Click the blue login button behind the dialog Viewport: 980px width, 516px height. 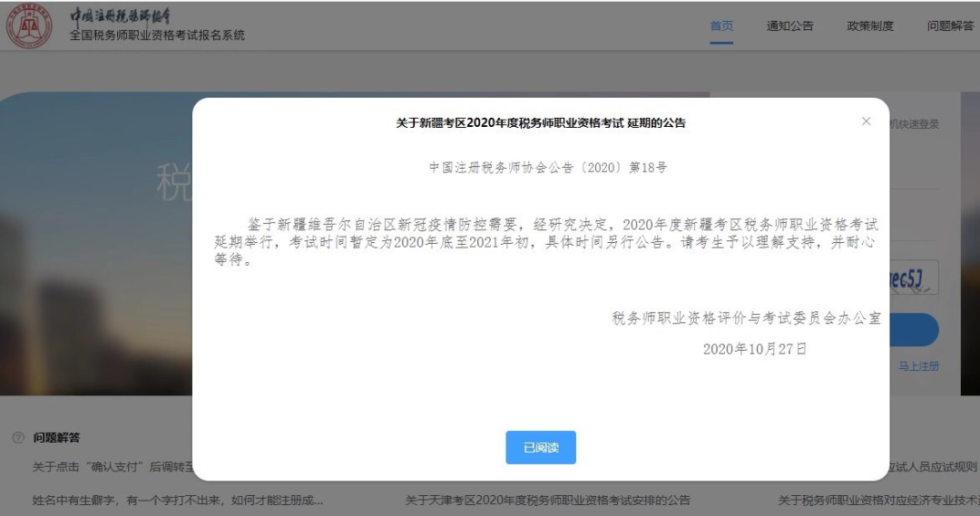pyautogui.click(x=914, y=330)
